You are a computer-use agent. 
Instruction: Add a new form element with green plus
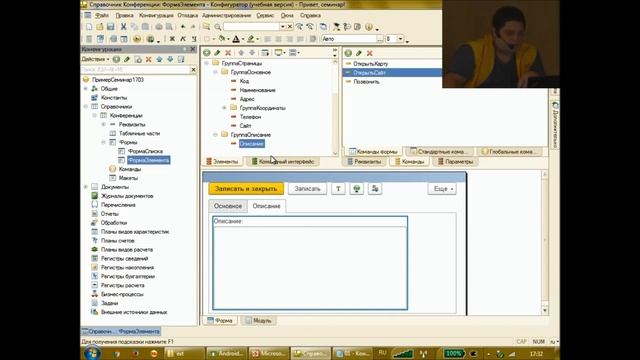coord(207,53)
